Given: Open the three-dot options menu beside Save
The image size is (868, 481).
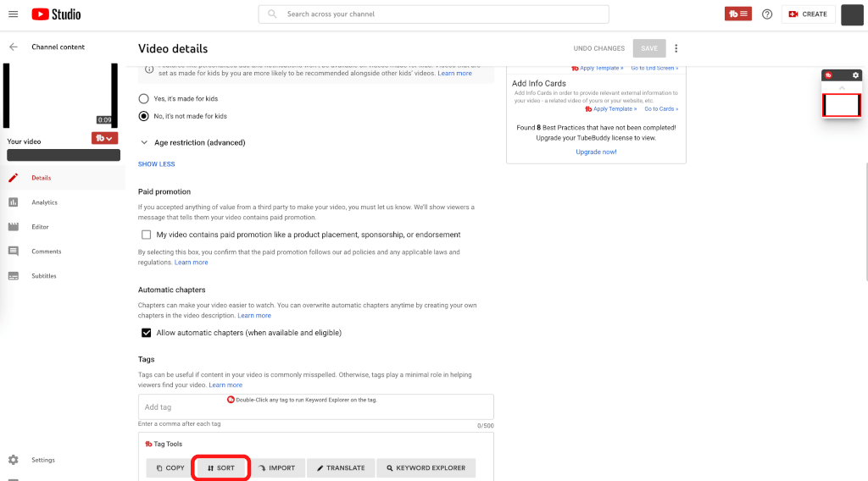Looking at the screenshot, I should tap(676, 48).
